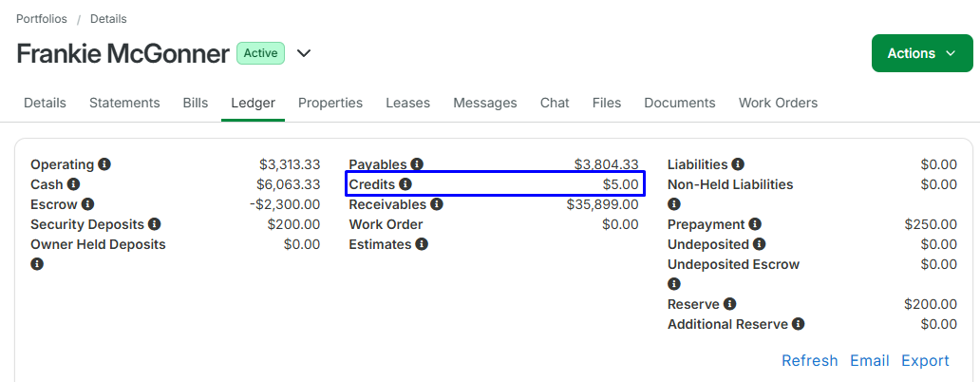Click the Refresh link

click(x=809, y=361)
